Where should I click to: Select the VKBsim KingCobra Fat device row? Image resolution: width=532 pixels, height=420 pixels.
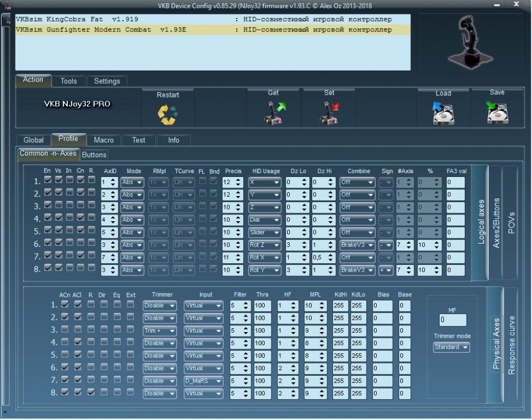pos(212,20)
